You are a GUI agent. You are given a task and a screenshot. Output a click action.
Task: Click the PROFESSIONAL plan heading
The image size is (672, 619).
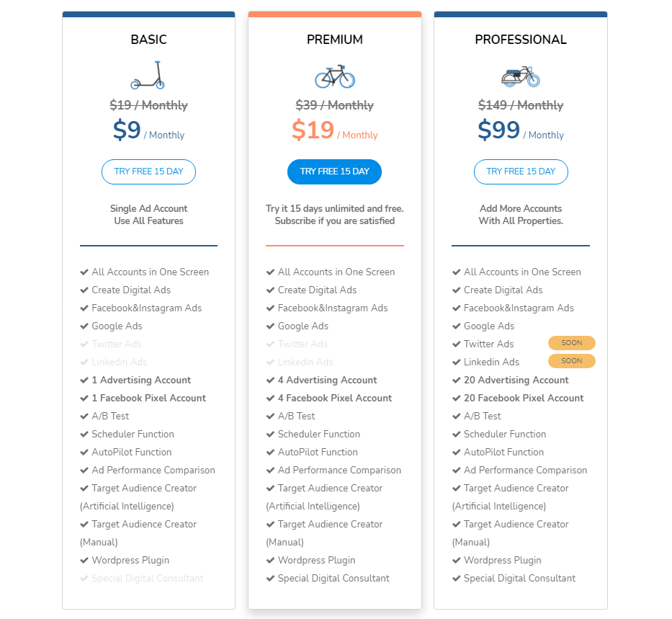click(520, 40)
